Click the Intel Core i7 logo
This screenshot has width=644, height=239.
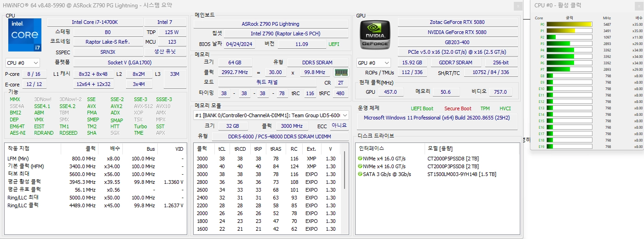25,35
